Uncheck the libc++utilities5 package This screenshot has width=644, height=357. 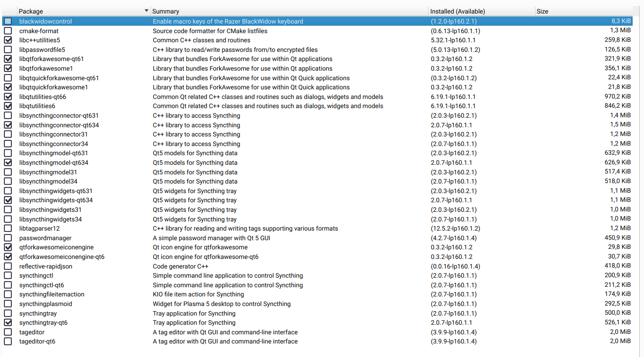click(x=8, y=40)
